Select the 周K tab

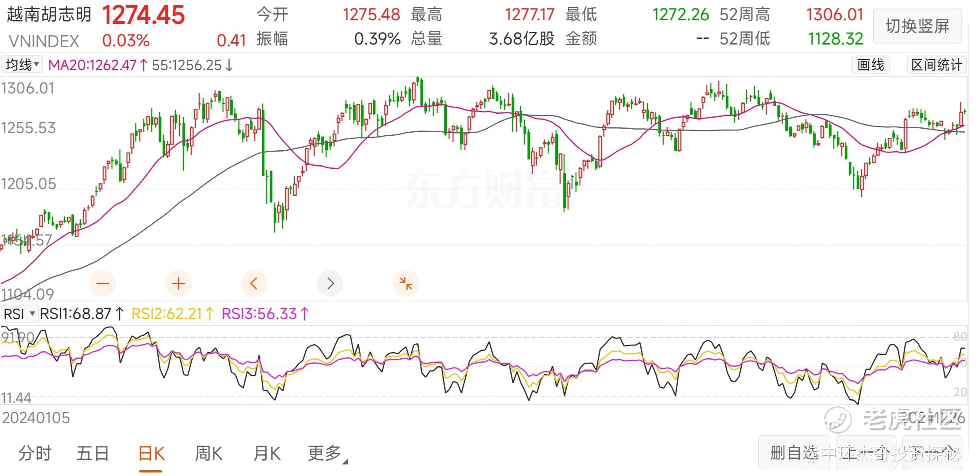[208, 453]
